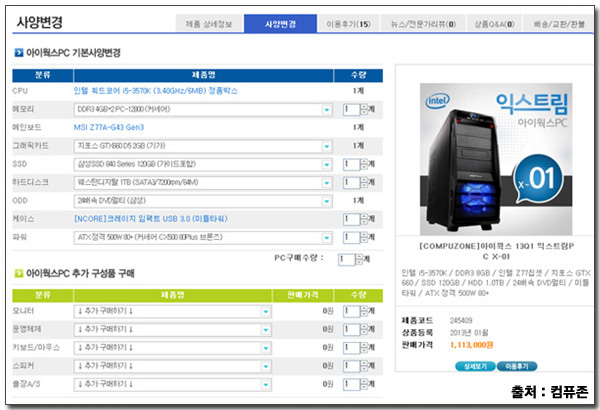Click the 익스트림 X-01 PC product image

496,159
